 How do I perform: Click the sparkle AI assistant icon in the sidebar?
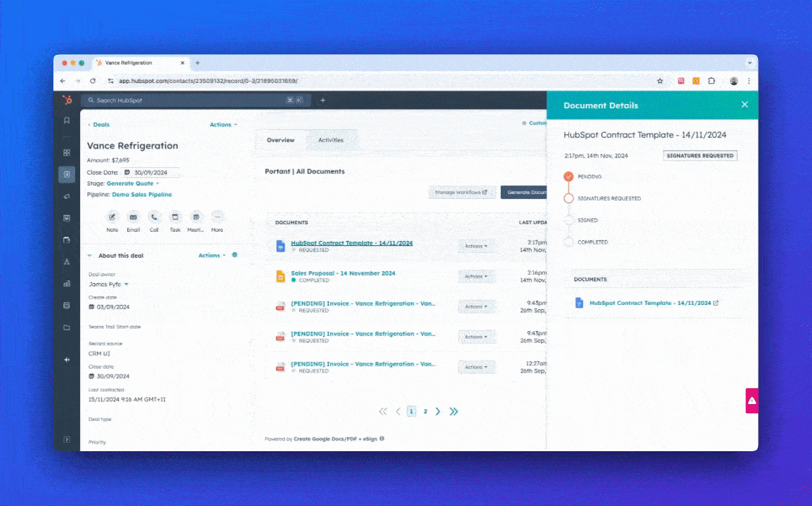coord(67,359)
